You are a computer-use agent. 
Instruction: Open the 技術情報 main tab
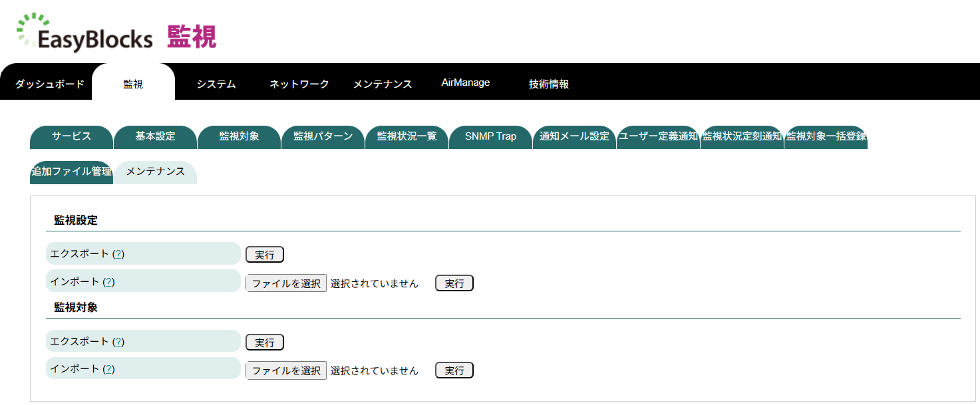pyautogui.click(x=549, y=84)
